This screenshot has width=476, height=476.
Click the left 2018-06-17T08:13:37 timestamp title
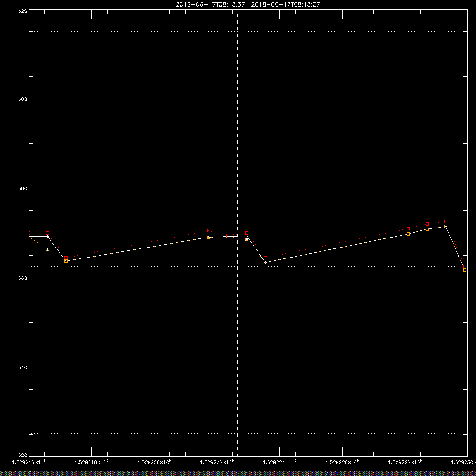coord(210,5)
